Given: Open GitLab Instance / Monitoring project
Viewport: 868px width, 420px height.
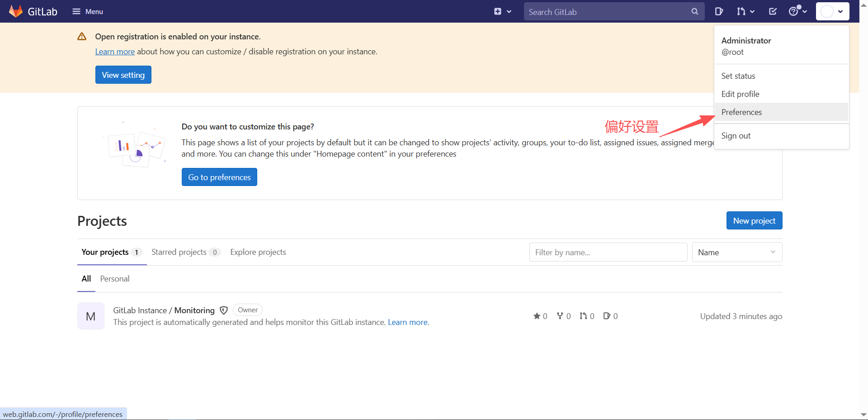Looking at the screenshot, I should [164, 310].
